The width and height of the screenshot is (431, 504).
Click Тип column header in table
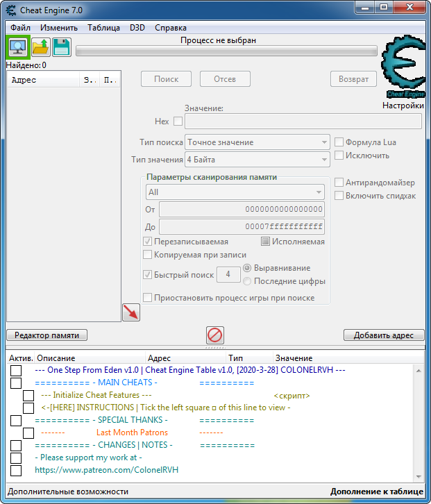pyautogui.click(x=249, y=358)
